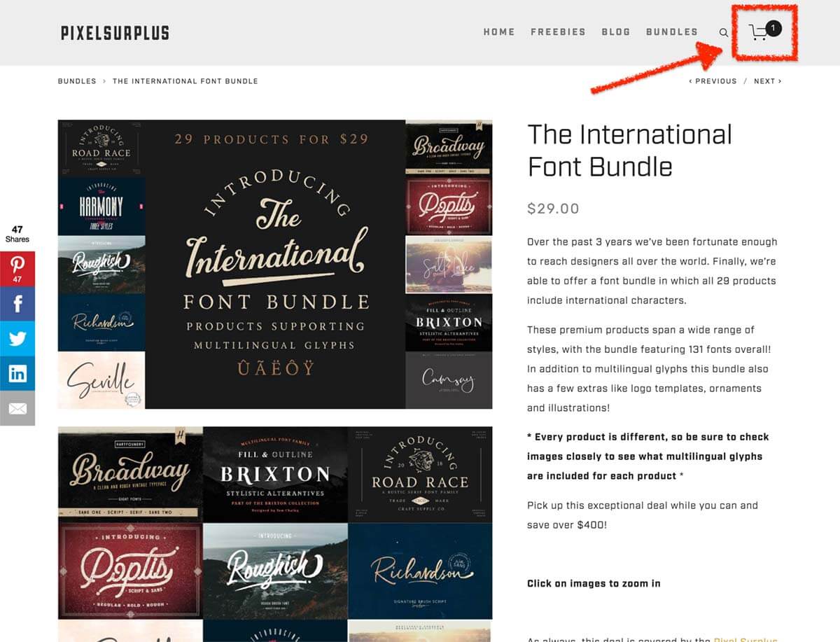
Task: Share on Facebook sidebar button
Action: (17, 304)
